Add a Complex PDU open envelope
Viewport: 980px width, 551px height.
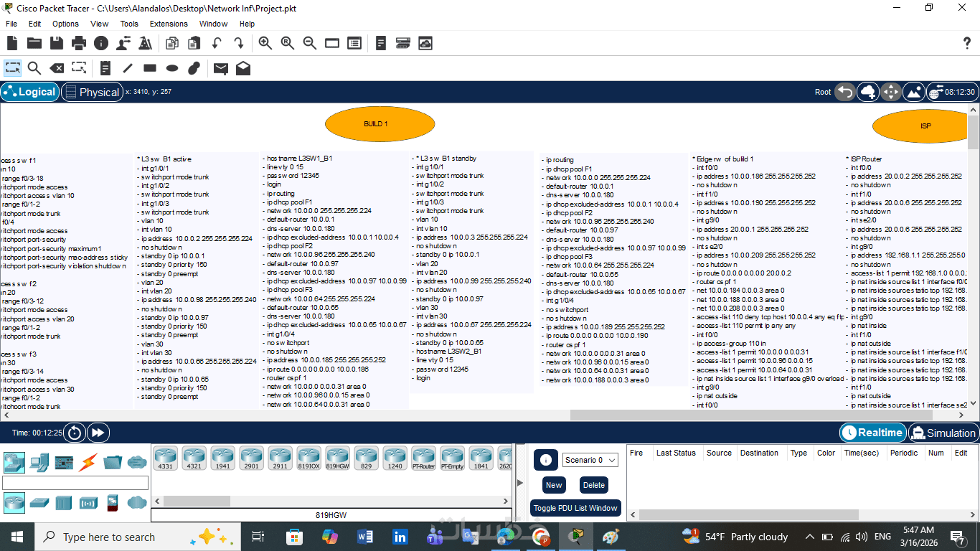coord(243,68)
